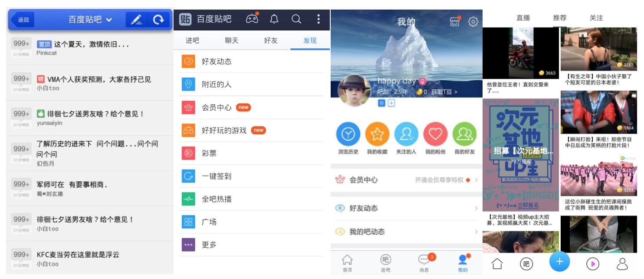
Task: Tap the refresh arrow icon
Action: (x=159, y=20)
